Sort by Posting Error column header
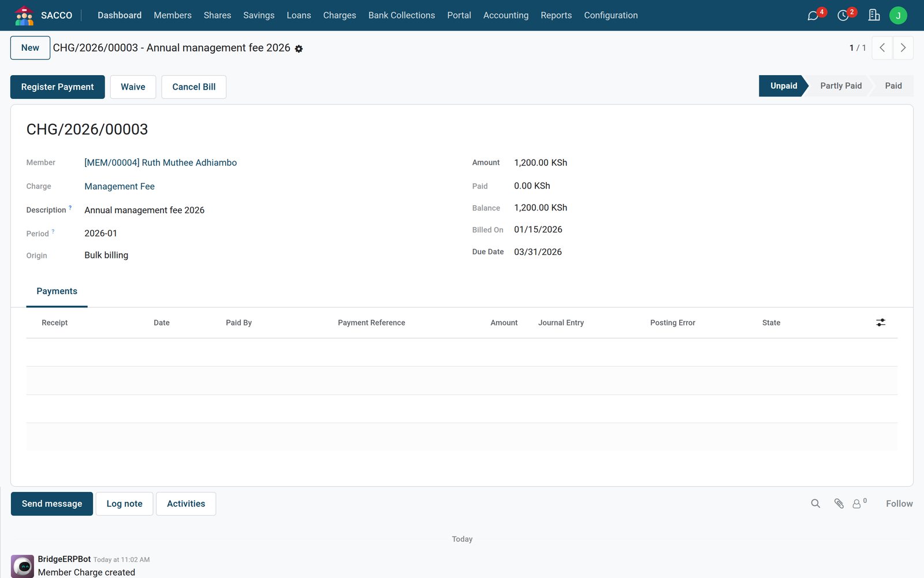This screenshot has width=924, height=578. tap(673, 323)
